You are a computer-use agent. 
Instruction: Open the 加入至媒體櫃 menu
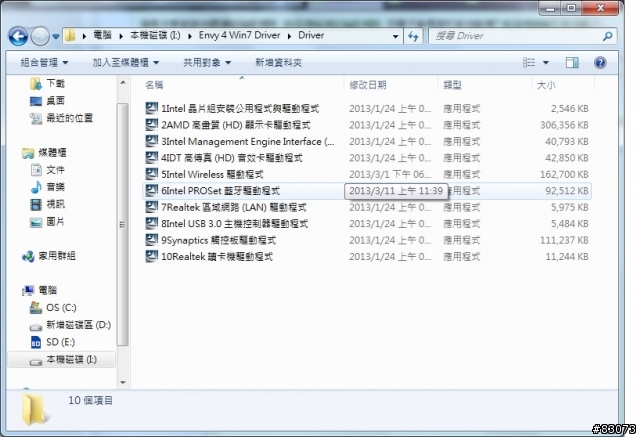[x=125, y=62]
